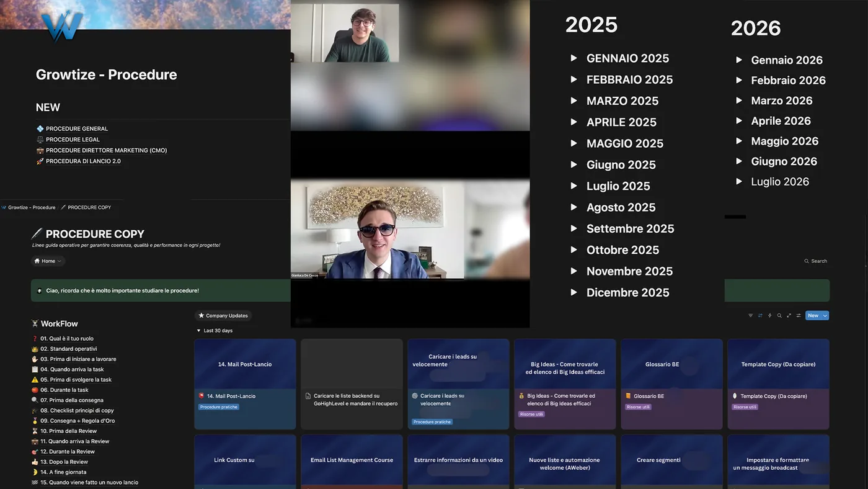Open the Estrarre informazioni da un video card

click(458, 462)
